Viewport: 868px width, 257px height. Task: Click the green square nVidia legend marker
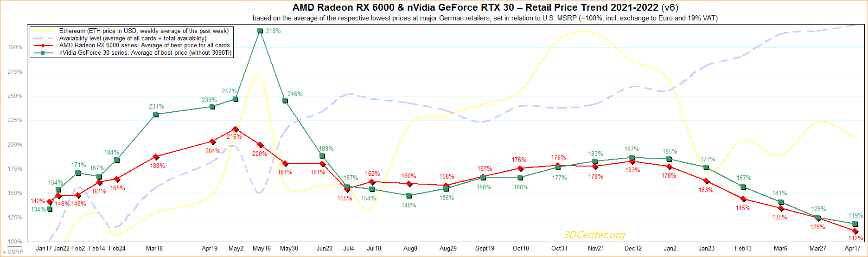point(43,53)
